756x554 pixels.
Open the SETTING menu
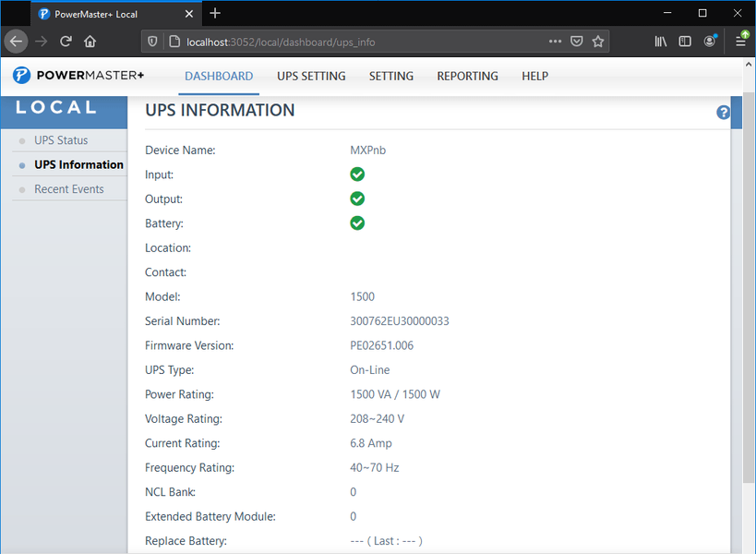point(391,77)
